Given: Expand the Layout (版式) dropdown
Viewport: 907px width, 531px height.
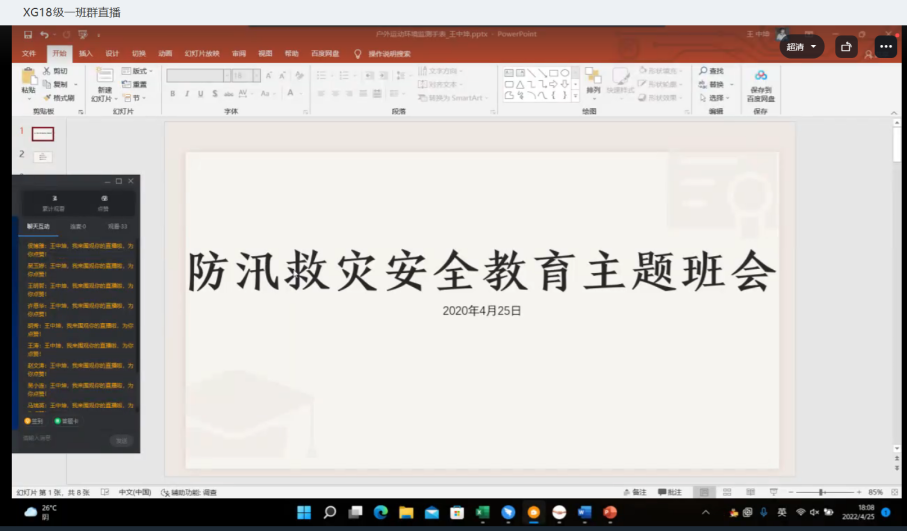Looking at the screenshot, I should [135, 71].
